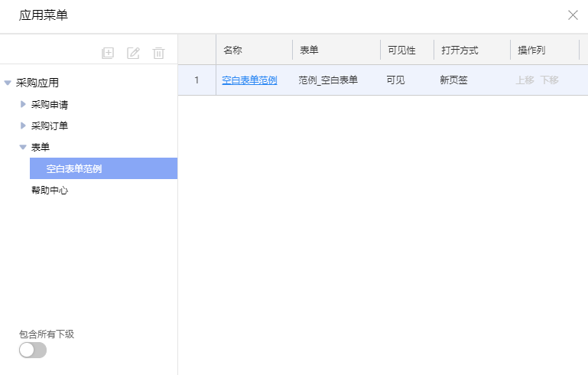Select 采购申请 tree item
Viewport: 588px width, 375px height.
click(50, 104)
